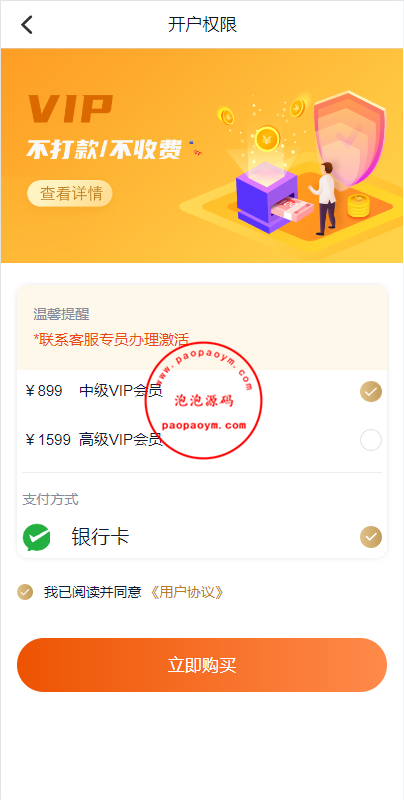Select the ¥899 中级VIP会员 radio option
Image resolution: width=404 pixels, height=800 pixels.
click(x=371, y=391)
